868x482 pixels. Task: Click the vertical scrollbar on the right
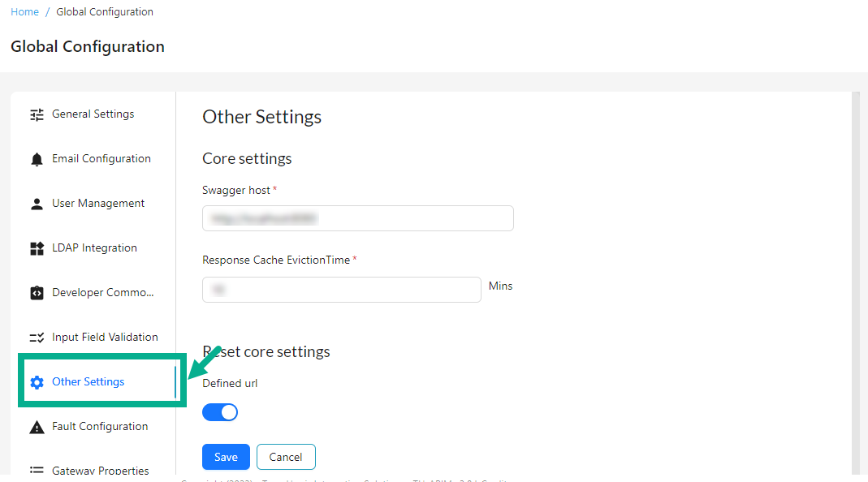(854, 243)
